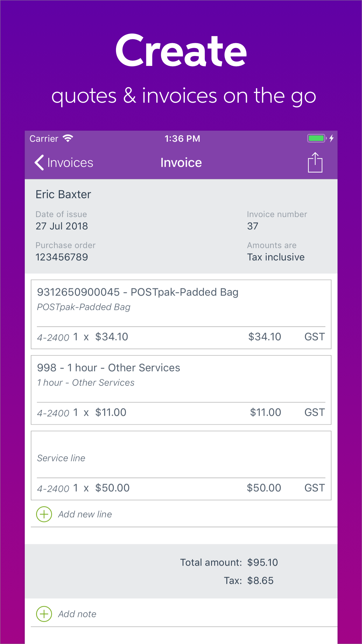362x644 pixels.
Task: Tap the back chevron beside Invoices
Action: (39, 162)
